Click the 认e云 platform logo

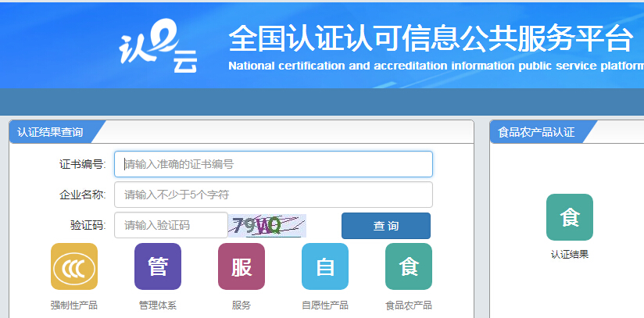(157, 48)
